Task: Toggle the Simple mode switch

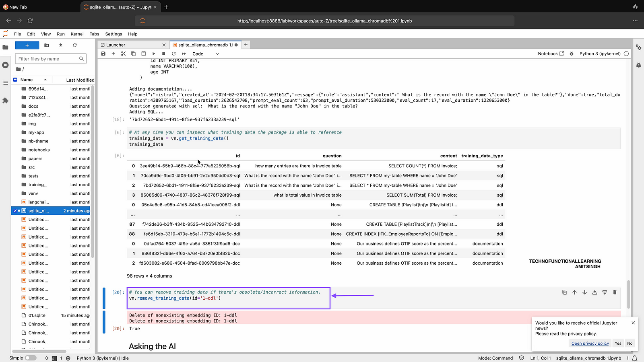Action: (x=30, y=358)
